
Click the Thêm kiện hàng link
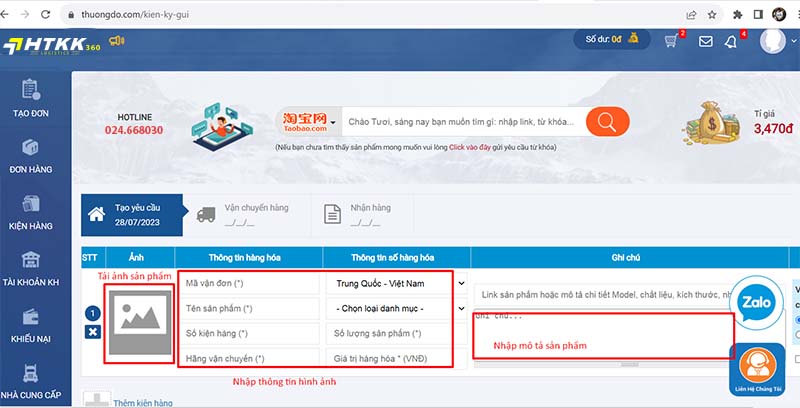pos(143,403)
